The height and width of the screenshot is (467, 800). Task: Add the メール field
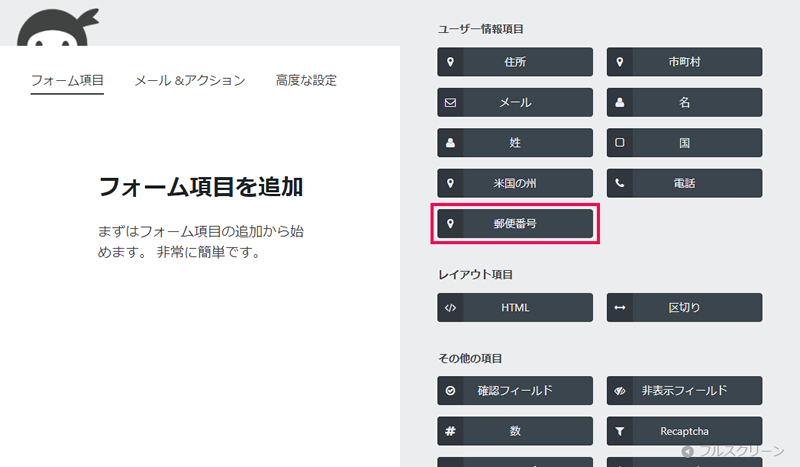515,103
